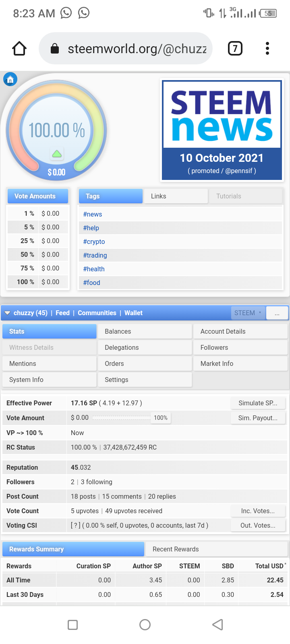Tap the Android recent apps square button
The width and height of the screenshot is (290, 644).
[73, 625]
